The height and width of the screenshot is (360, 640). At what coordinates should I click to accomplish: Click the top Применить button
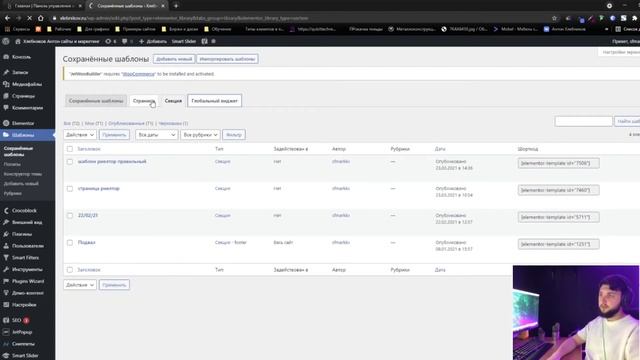114,135
